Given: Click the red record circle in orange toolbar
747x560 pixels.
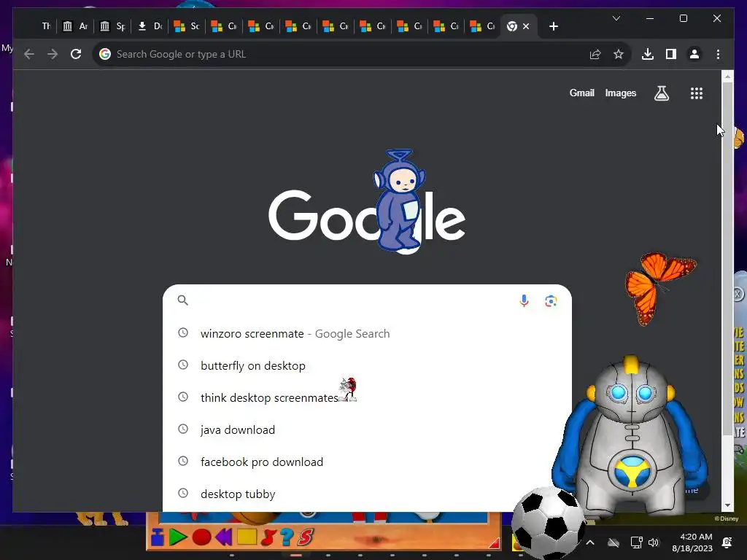Looking at the screenshot, I should point(201,537).
